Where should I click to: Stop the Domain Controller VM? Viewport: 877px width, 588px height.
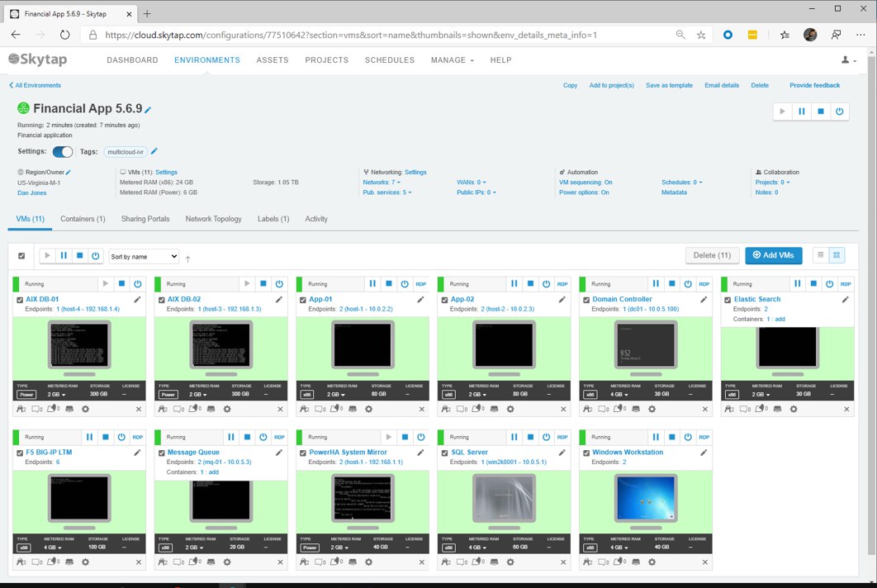pyautogui.click(x=671, y=283)
